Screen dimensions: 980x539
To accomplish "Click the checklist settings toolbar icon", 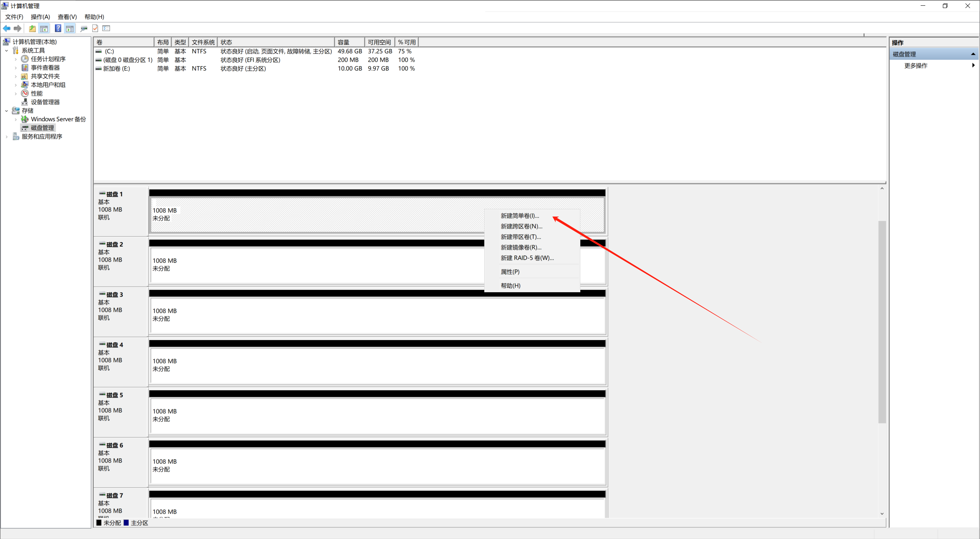I will 106,28.
